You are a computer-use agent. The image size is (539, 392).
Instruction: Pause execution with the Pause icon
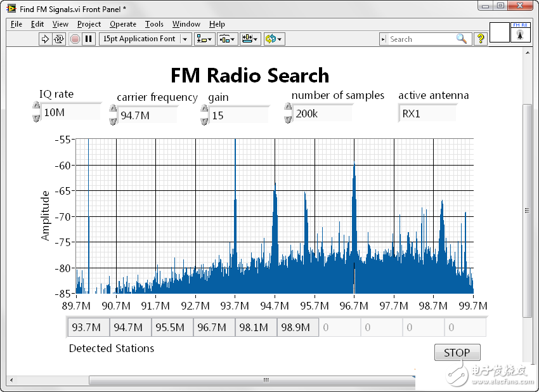89,39
